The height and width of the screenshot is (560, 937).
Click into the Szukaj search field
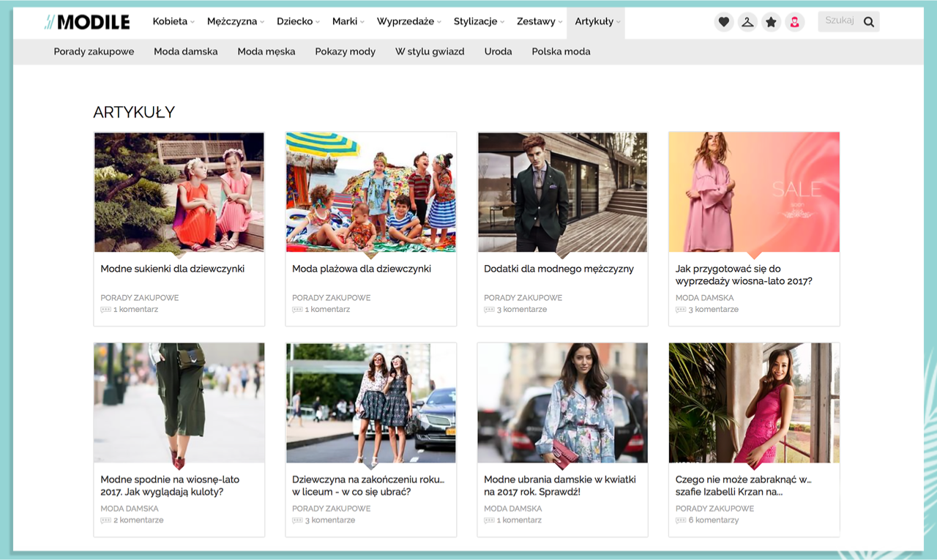(839, 21)
